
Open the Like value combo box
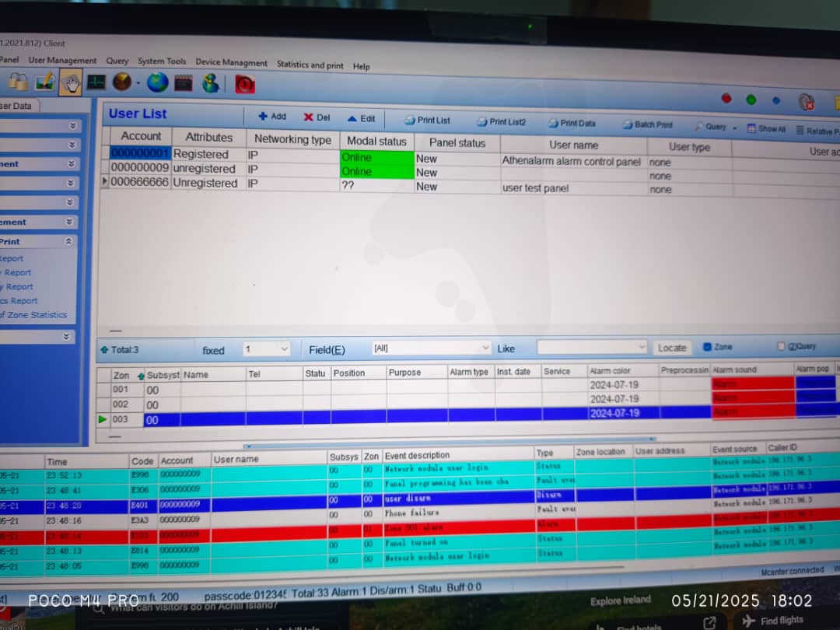pyautogui.click(x=592, y=347)
